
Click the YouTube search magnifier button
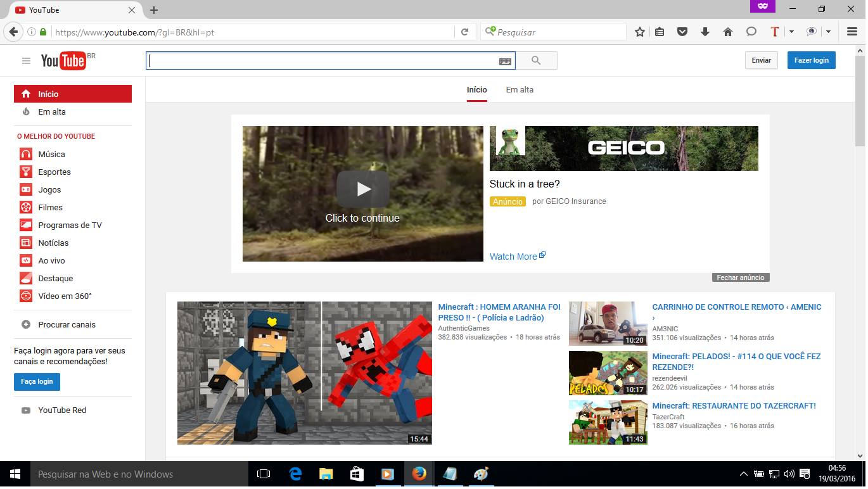click(x=536, y=61)
